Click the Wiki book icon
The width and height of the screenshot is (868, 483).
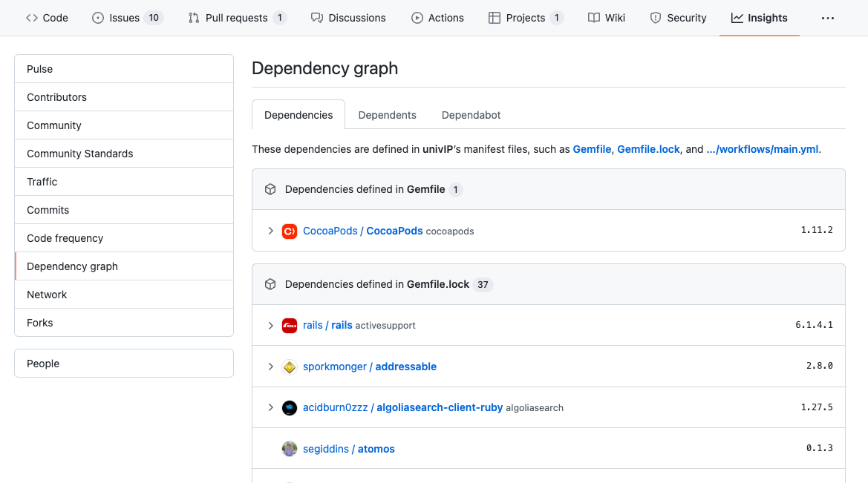[x=594, y=18]
